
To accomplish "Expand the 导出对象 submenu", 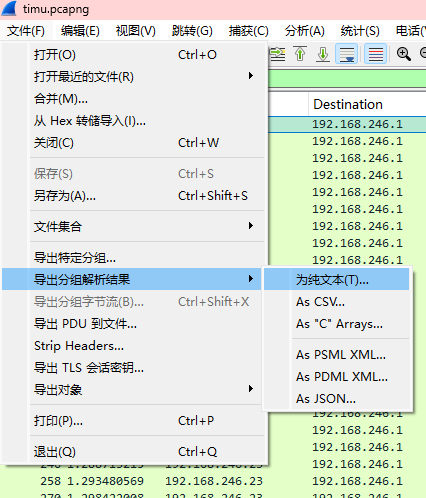I will pos(133,389).
